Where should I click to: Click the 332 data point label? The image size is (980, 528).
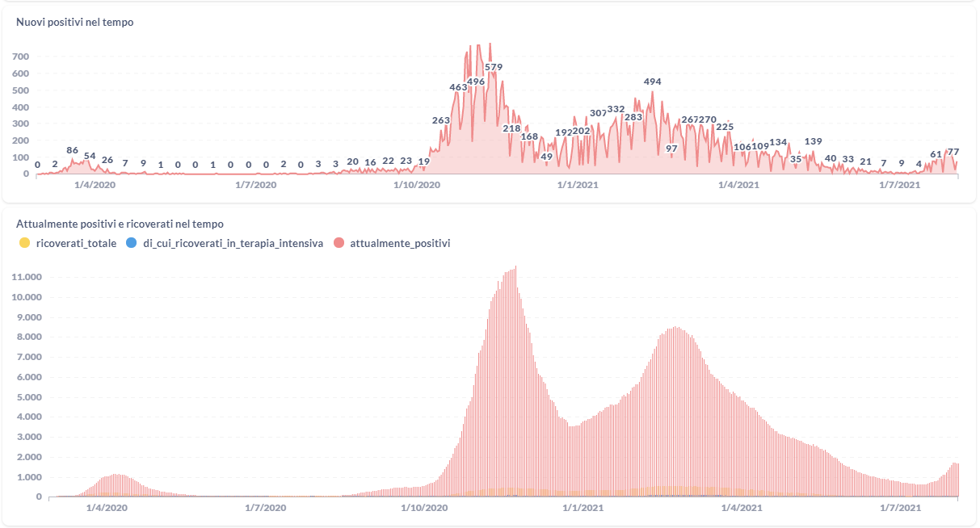pos(616,109)
